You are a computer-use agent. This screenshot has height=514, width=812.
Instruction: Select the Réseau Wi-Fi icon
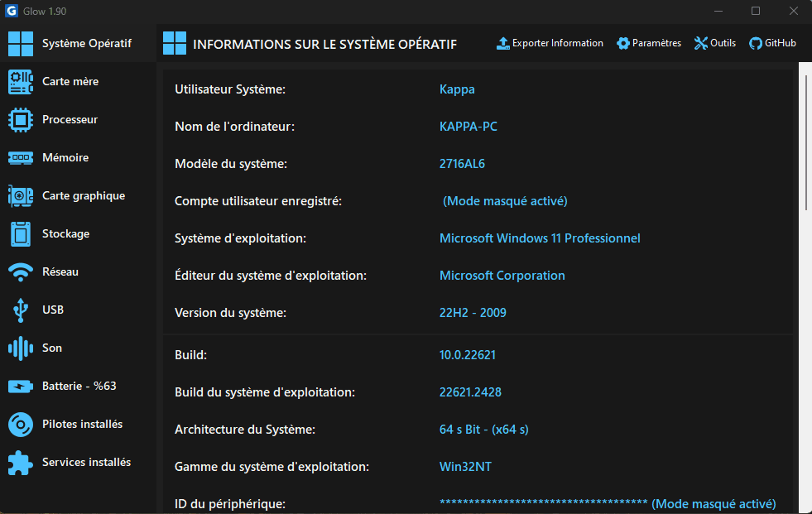[21, 271]
